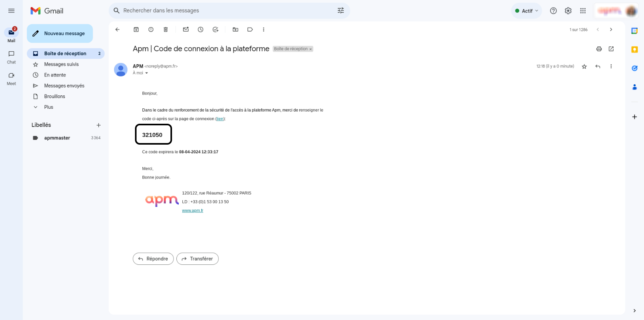Open message in a new window
The width and height of the screenshot is (644, 320).
click(x=611, y=49)
